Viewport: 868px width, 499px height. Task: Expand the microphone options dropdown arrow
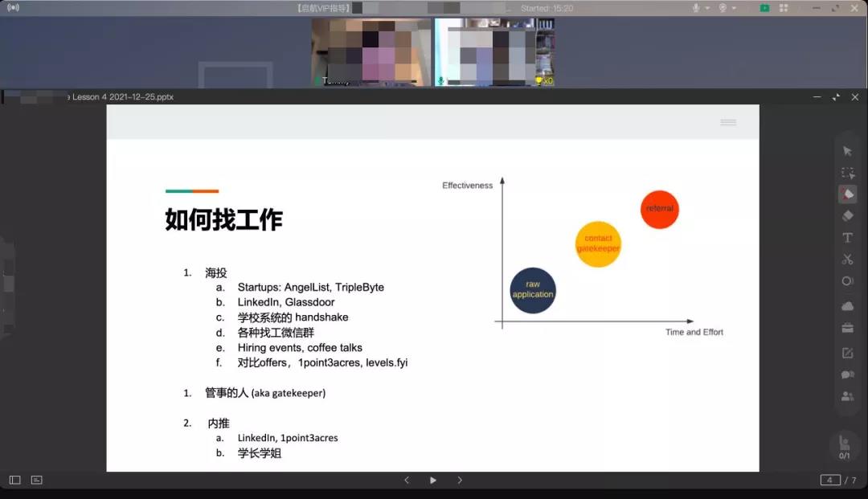(707, 8)
